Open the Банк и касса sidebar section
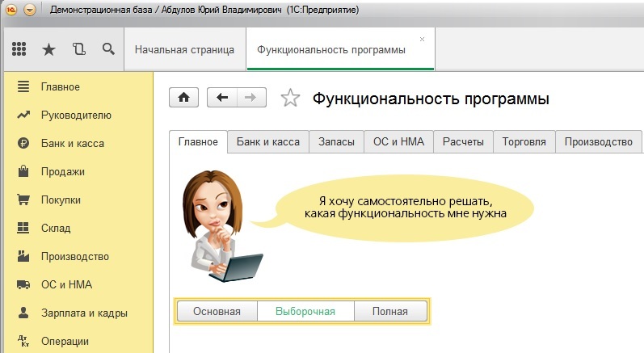This screenshot has width=644, height=353. tap(72, 143)
